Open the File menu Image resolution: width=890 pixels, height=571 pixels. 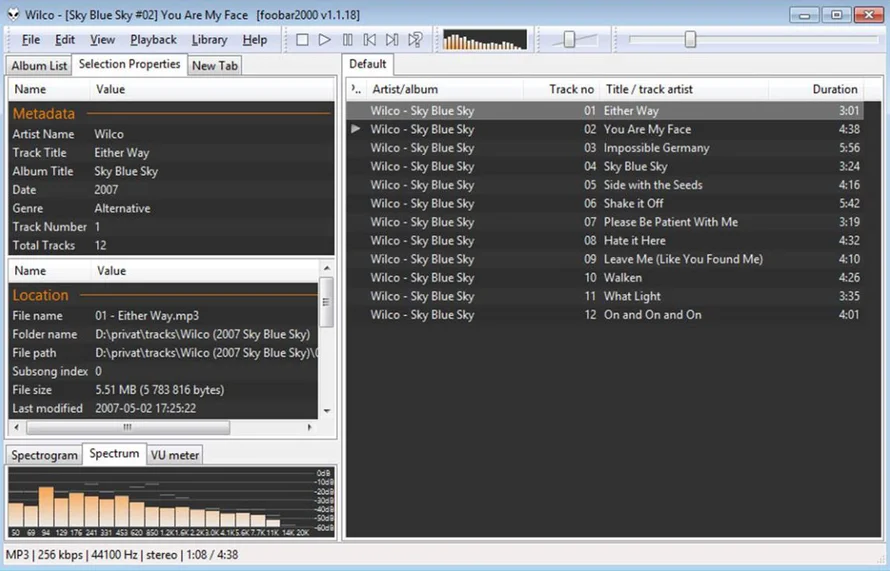coord(31,40)
